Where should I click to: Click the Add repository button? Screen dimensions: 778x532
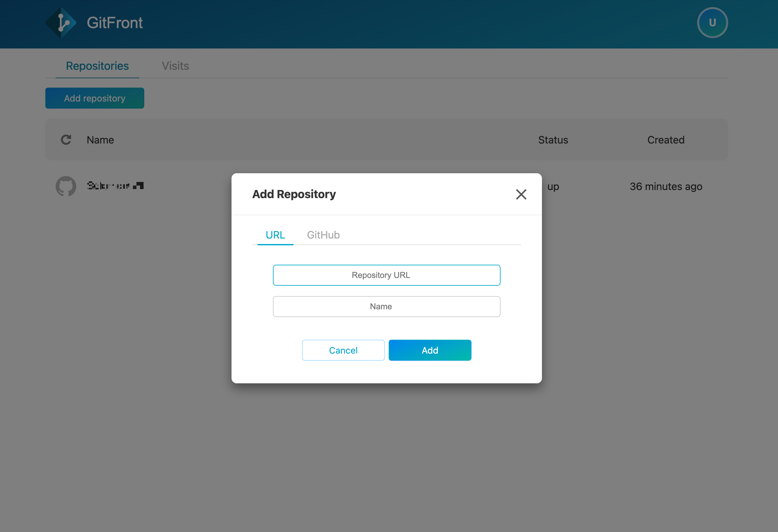[95, 98]
